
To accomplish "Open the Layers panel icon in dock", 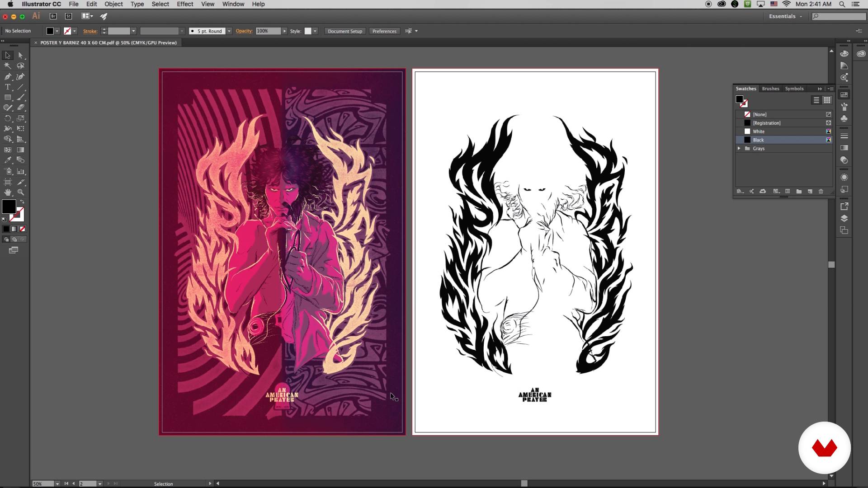I will click(x=844, y=218).
